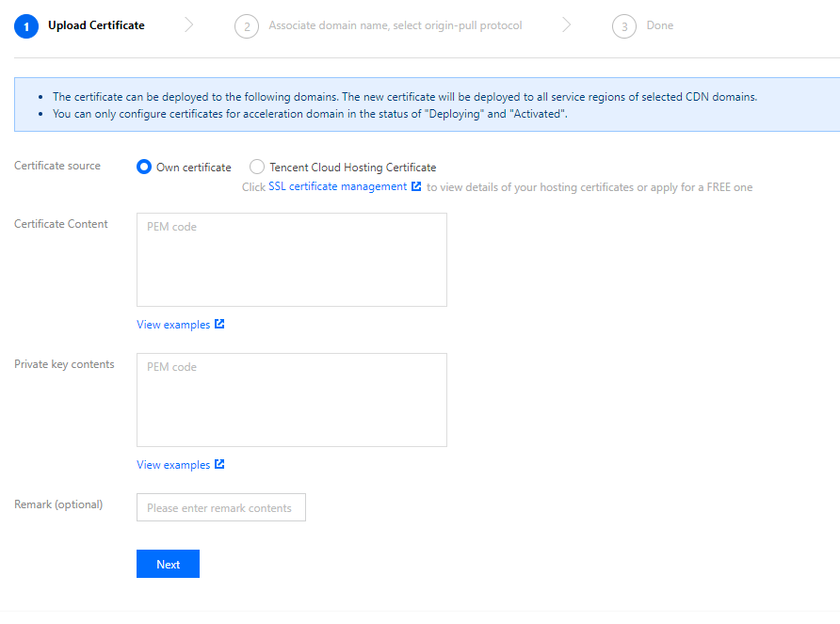Click step 1 circle icon

click(x=26, y=26)
